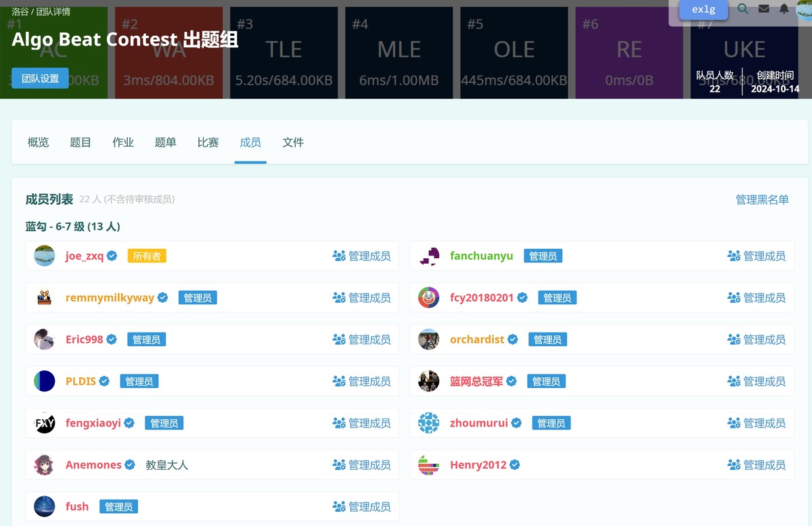The width and height of the screenshot is (812, 526).
Task: Open the notifications bell icon
Action: coord(784,9)
